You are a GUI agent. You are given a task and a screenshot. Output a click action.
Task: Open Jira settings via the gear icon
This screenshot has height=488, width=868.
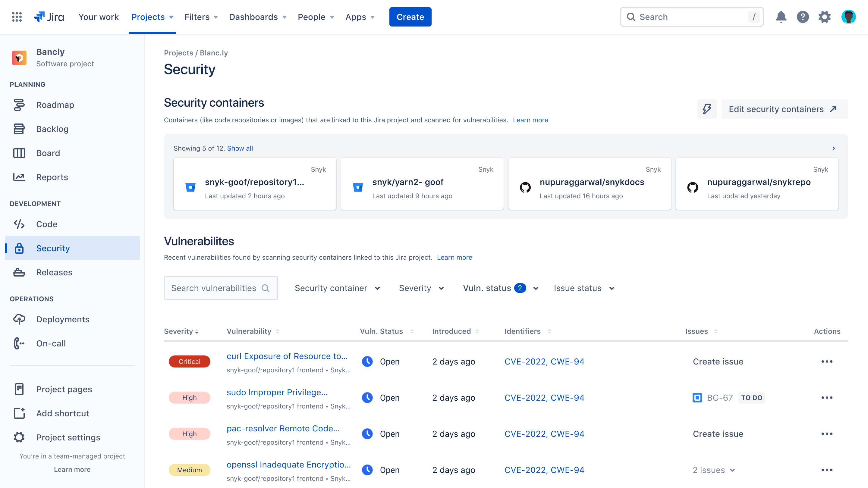[x=825, y=17]
